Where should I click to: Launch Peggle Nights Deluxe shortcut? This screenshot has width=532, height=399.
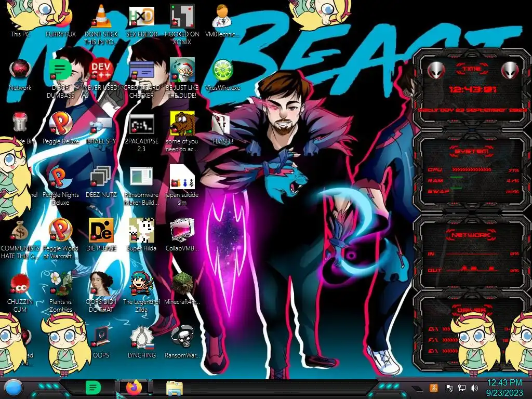coord(61,186)
